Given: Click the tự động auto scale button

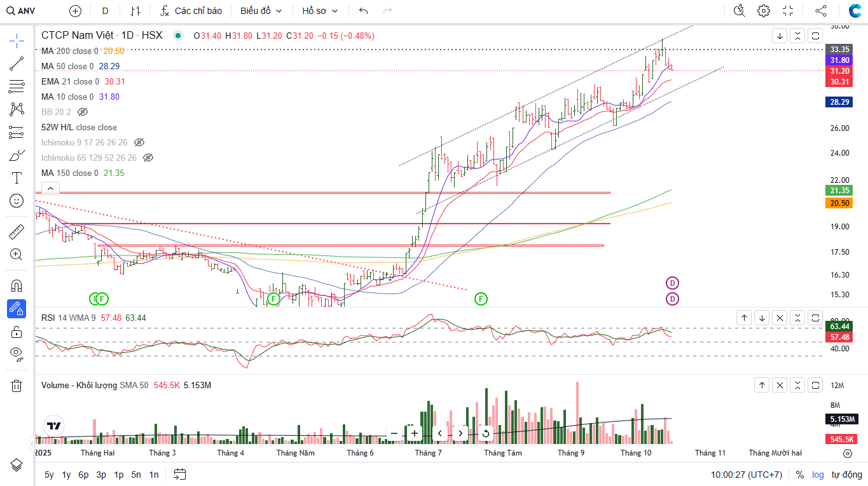Looking at the screenshot, I should click(x=846, y=475).
